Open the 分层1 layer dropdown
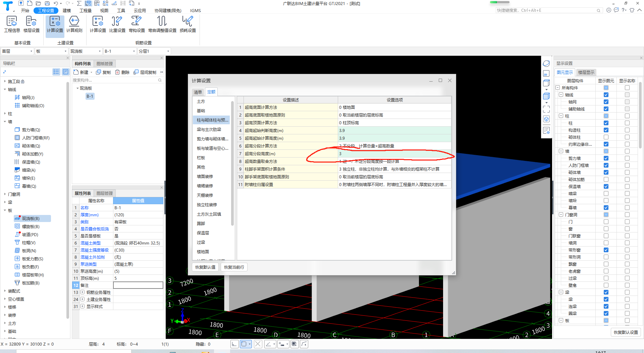 pyautogui.click(x=154, y=51)
